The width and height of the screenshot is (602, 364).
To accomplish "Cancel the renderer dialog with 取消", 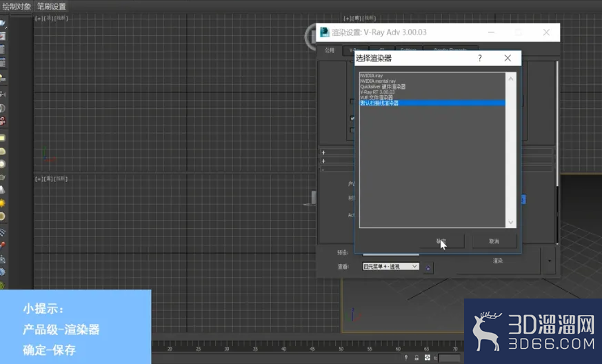I will [x=494, y=241].
